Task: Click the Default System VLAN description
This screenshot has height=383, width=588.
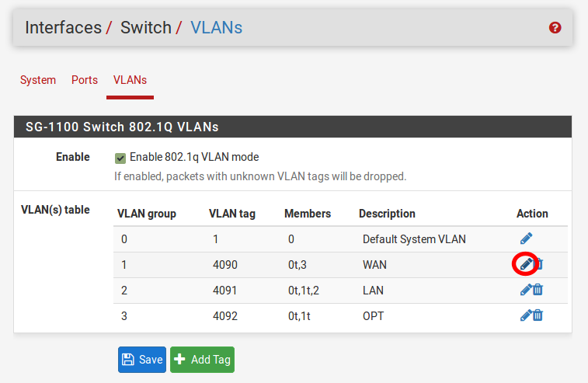Action: pyautogui.click(x=414, y=239)
